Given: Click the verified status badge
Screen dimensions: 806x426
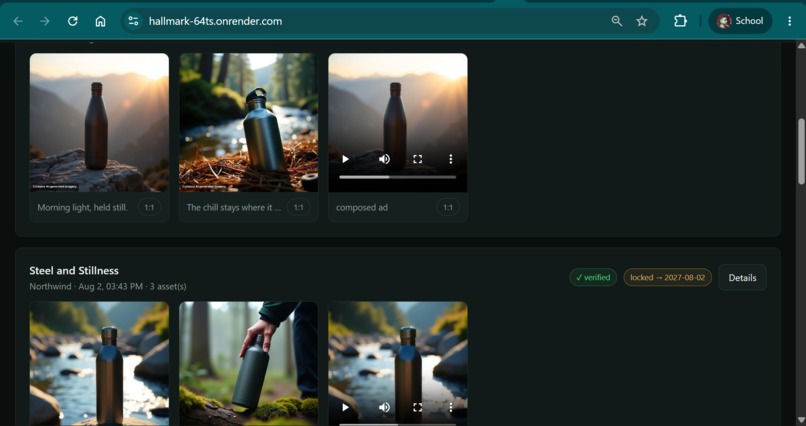Looking at the screenshot, I should tap(593, 277).
